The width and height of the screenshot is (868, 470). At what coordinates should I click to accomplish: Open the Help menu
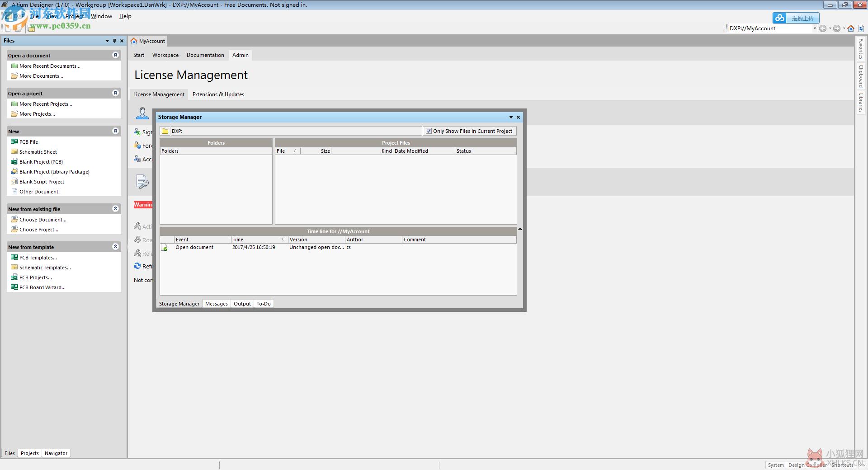(x=125, y=16)
